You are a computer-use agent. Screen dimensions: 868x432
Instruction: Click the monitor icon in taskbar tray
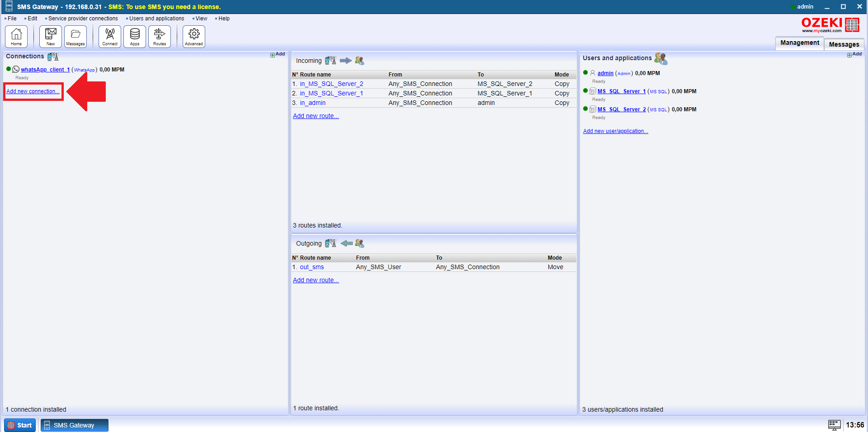(x=835, y=425)
